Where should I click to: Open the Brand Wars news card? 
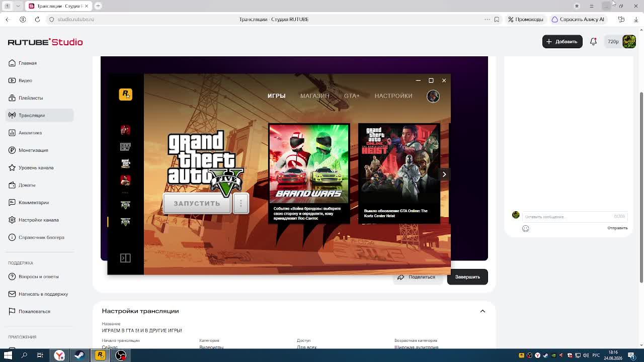pos(309,173)
